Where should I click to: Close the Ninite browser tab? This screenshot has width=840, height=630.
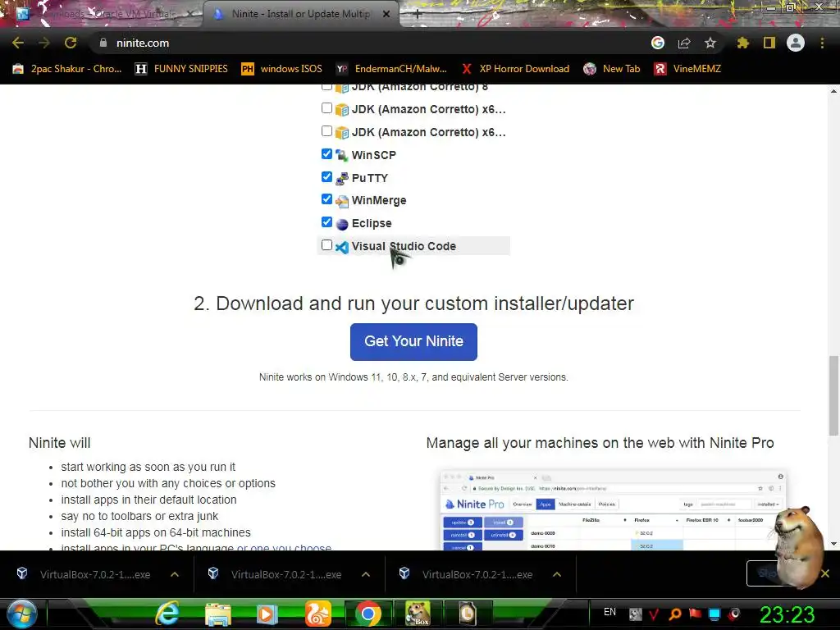[x=386, y=15]
